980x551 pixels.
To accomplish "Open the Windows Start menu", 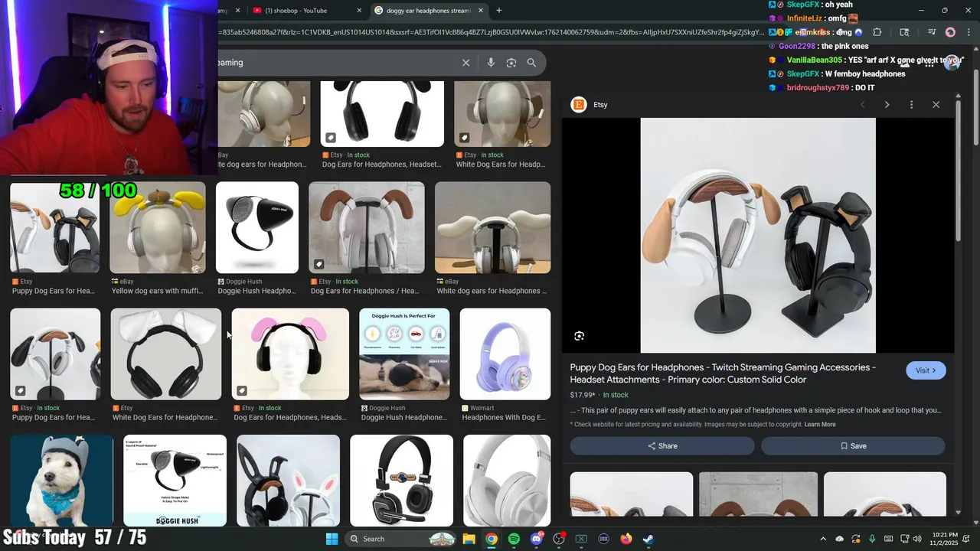I will tap(332, 539).
